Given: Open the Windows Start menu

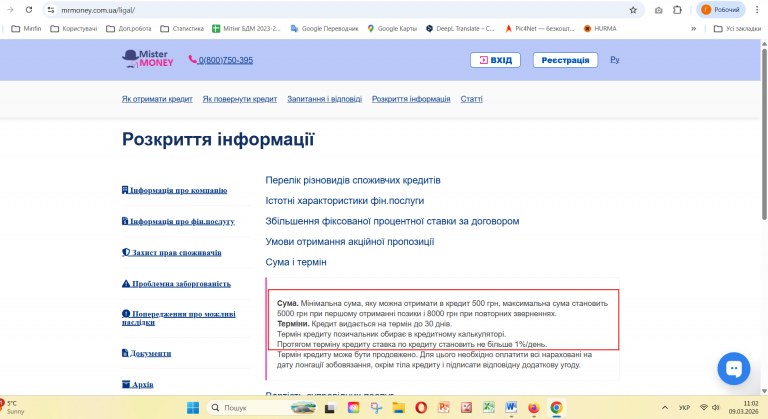Looking at the screenshot, I should coord(193,408).
